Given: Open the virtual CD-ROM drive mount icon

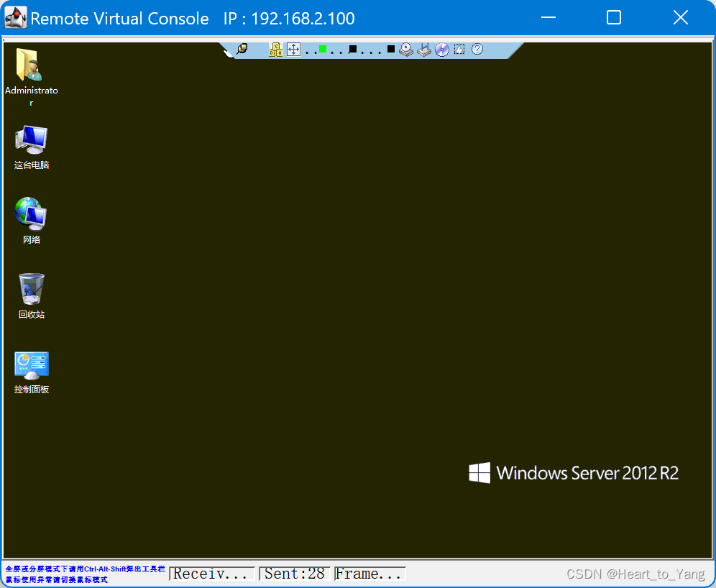Looking at the screenshot, I should pos(406,49).
